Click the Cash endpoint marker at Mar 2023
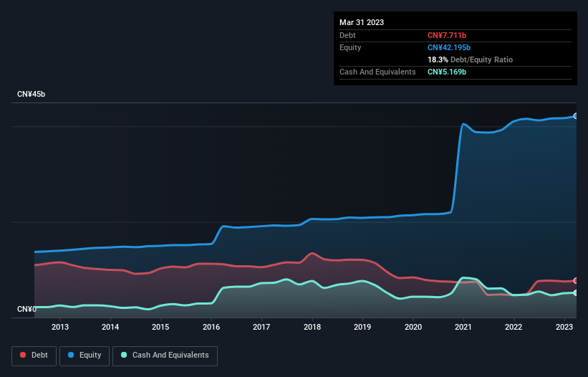Viewport: 588px width, 377px height. (x=576, y=292)
